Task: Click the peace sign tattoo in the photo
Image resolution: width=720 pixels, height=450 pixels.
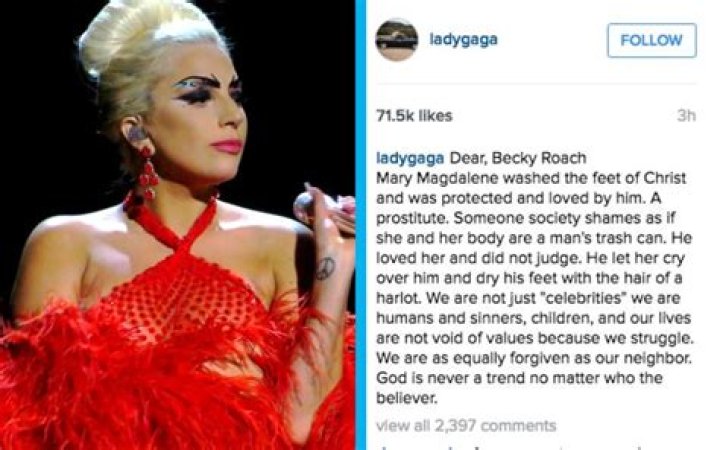Action: pos(326,269)
